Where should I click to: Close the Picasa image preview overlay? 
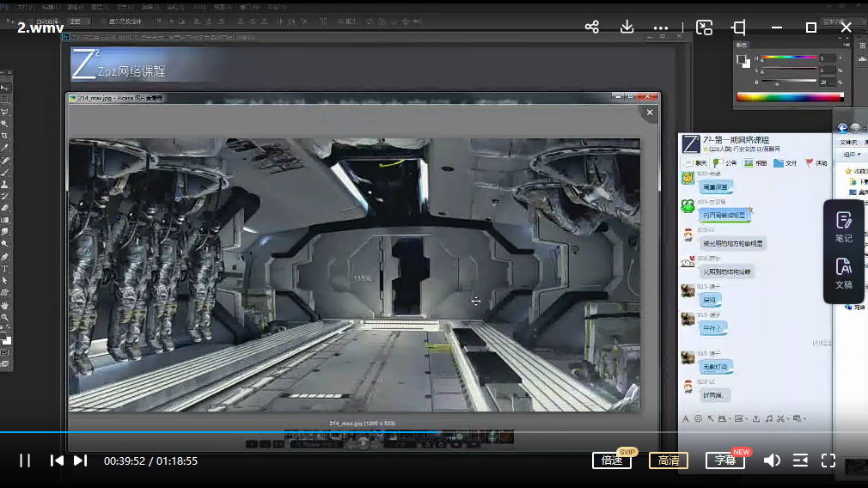(x=650, y=113)
